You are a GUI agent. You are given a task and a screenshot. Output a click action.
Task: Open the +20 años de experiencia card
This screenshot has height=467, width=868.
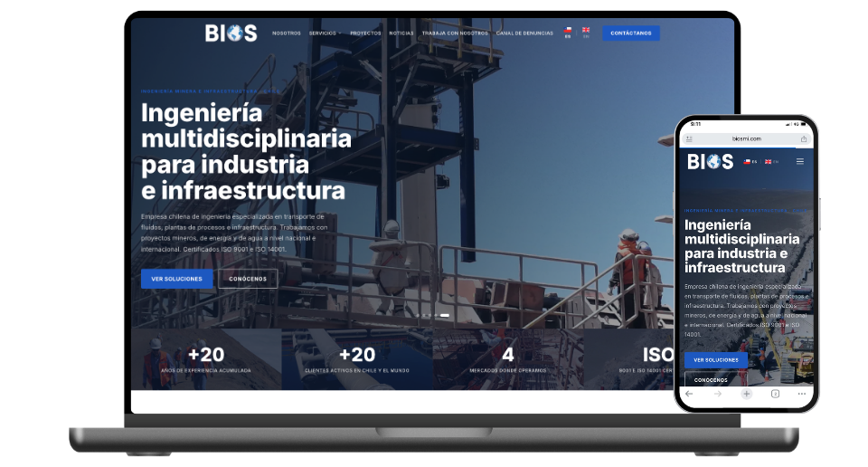206,359
